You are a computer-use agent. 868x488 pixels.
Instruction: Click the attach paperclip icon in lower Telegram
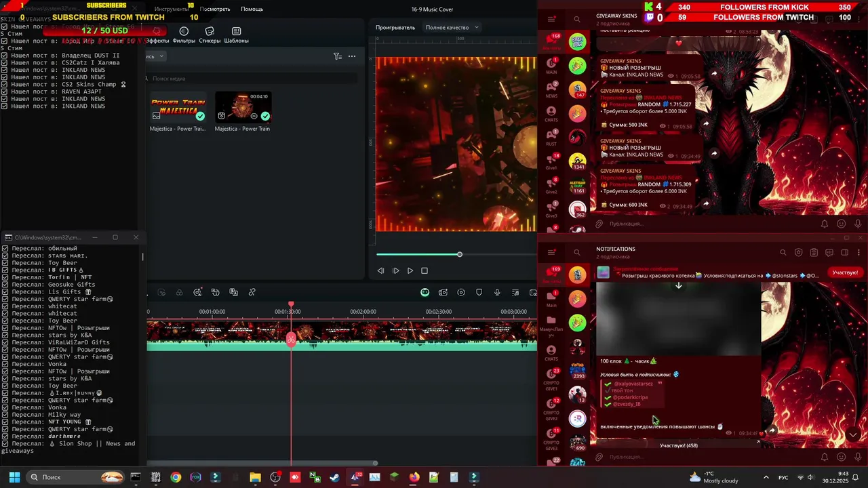pos(599,457)
